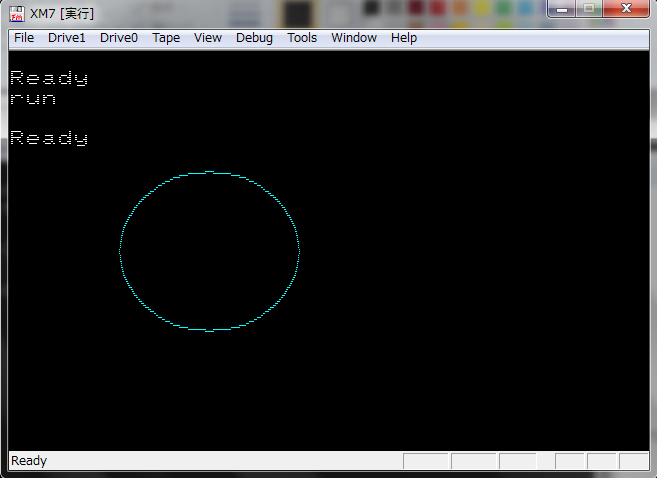Open the Drive1 menu
The image size is (657, 478).
click(x=67, y=38)
